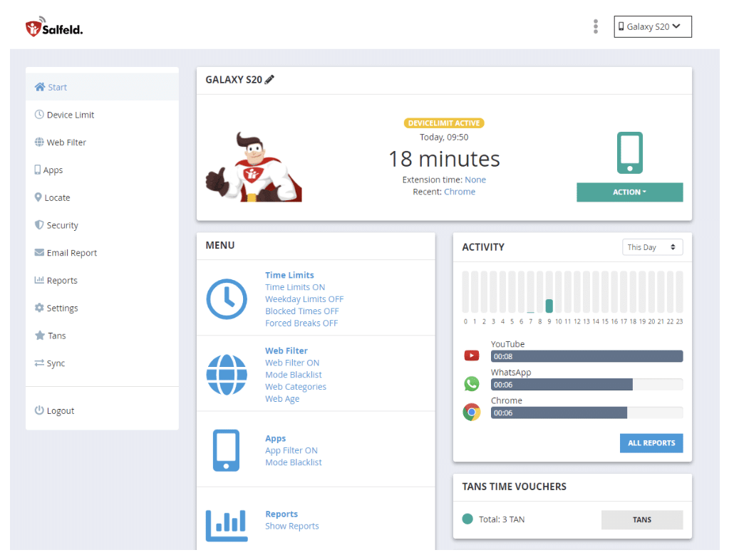Expand the green ACTION dropdown

[629, 192]
